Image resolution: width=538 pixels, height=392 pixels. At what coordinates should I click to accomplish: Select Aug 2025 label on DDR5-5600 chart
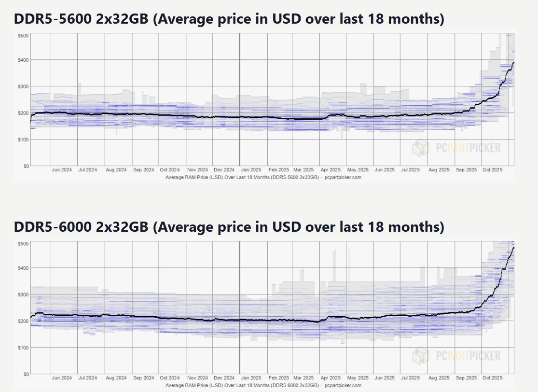coord(439,170)
